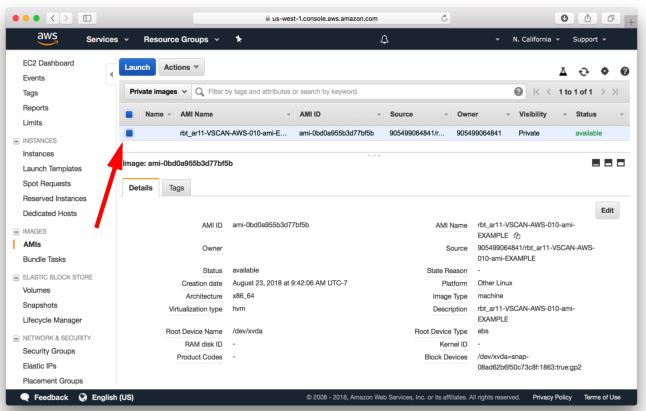Viewport: 646px width, 411px height.
Task: Open Launch Templates in sidebar
Action: 52,168
